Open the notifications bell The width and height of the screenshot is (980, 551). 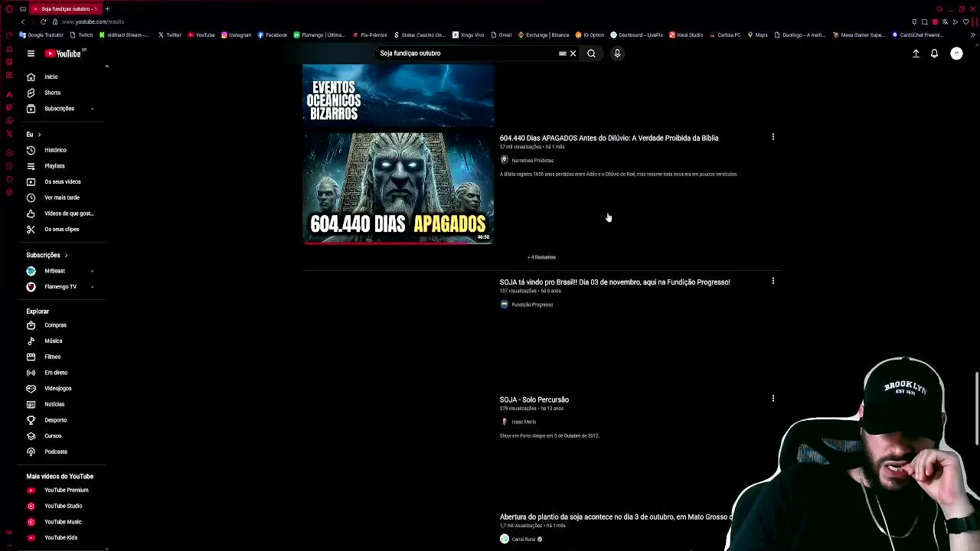(934, 54)
